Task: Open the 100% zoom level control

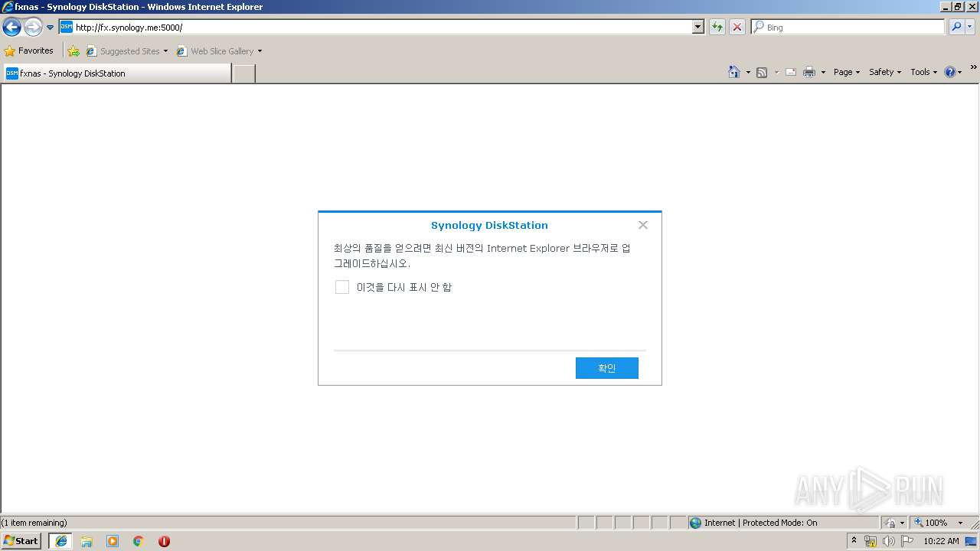Action: point(931,523)
